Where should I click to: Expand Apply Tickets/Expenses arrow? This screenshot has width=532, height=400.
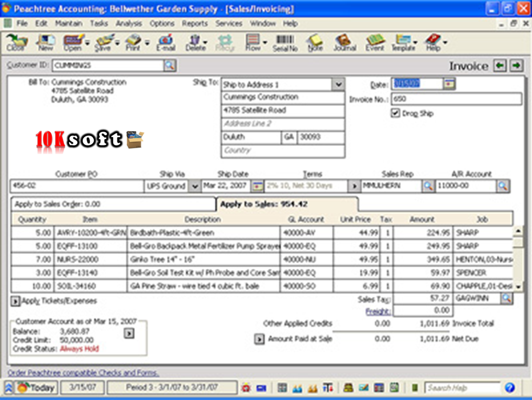15,301
